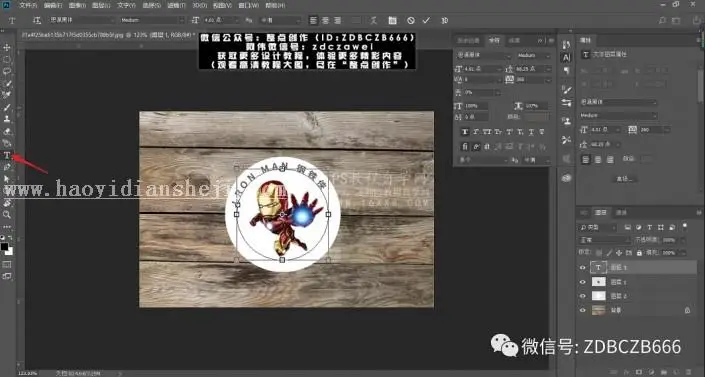Image resolution: width=705 pixels, height=377 pixels.
Task: Click text color swatch in options bar
Action: click(x=356, y=20)
